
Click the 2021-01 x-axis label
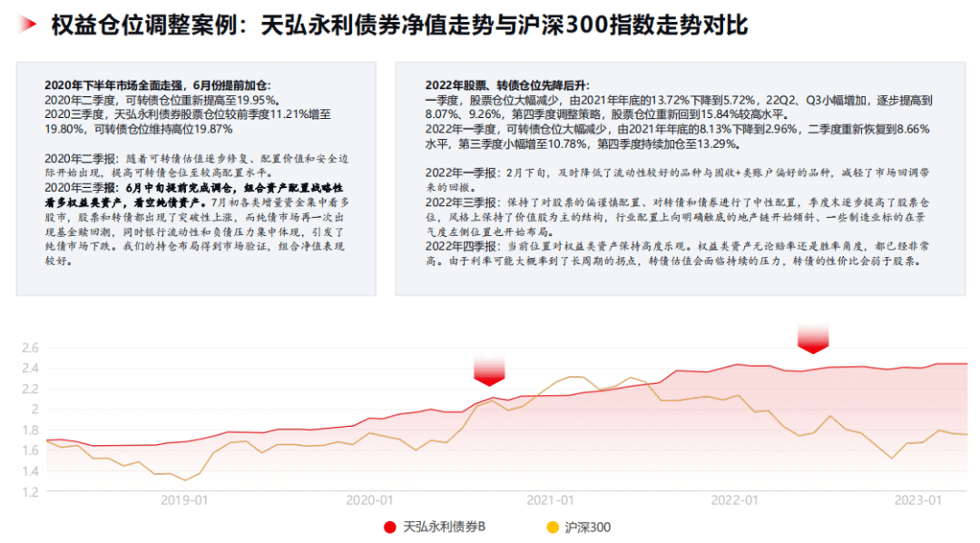coord(551,499)
